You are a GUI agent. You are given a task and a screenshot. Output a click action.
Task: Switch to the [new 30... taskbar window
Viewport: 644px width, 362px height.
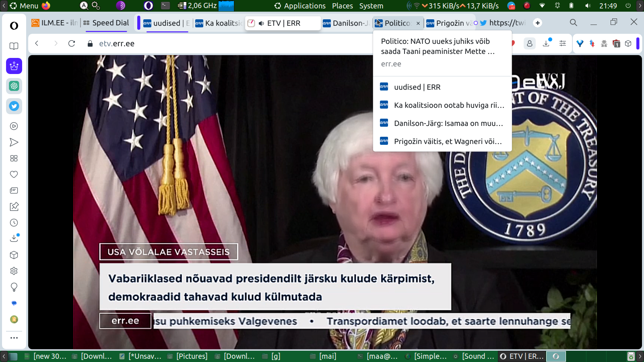point(45,356)
